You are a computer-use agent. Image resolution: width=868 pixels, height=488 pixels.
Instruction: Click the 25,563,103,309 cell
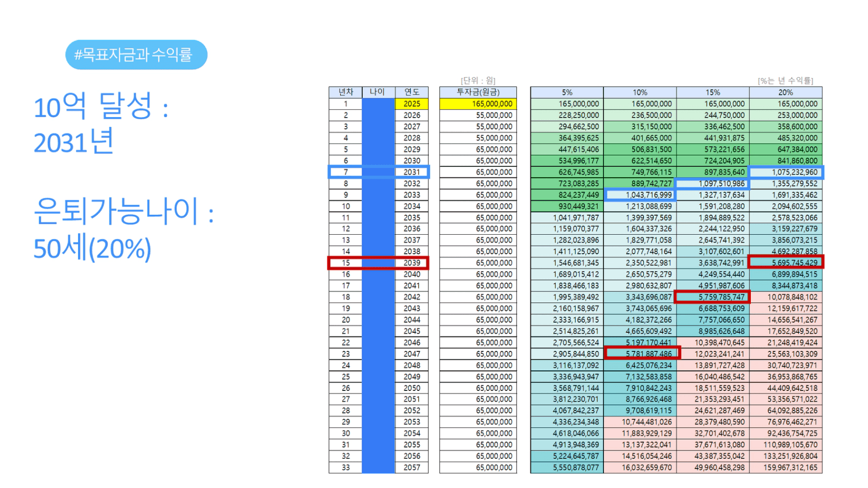point(786,354)
